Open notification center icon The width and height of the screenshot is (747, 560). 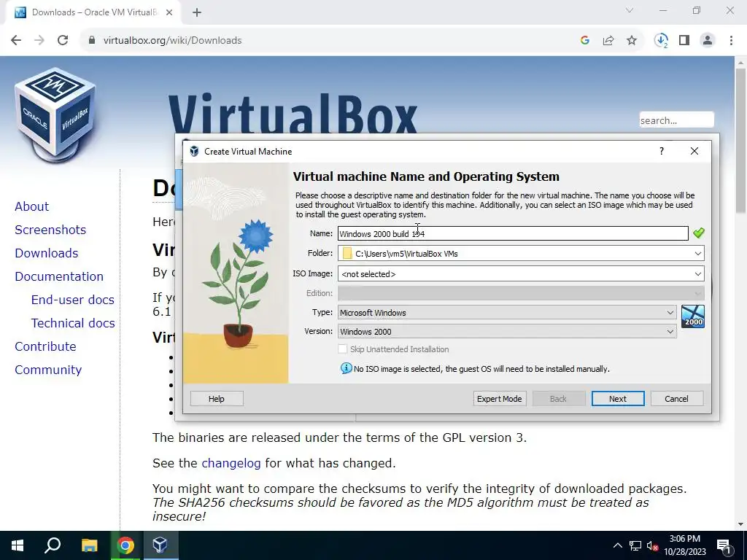point(724,545)
